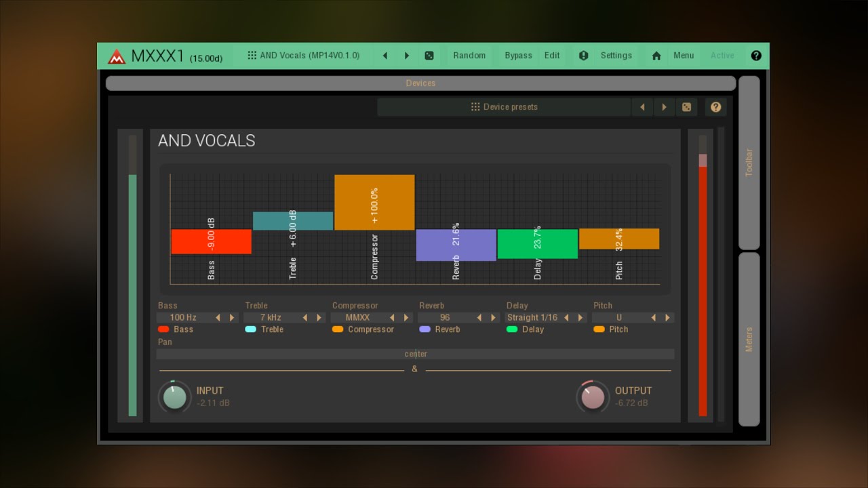Toggle the red Bass enable switch
The width and height of the screenshot is (868, 488).
163,329
